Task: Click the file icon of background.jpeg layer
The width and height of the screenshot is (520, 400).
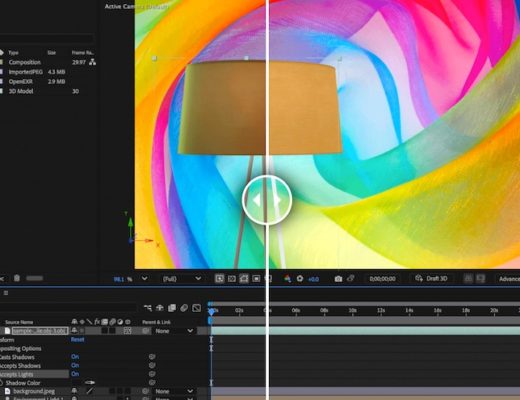Action: 7,391
